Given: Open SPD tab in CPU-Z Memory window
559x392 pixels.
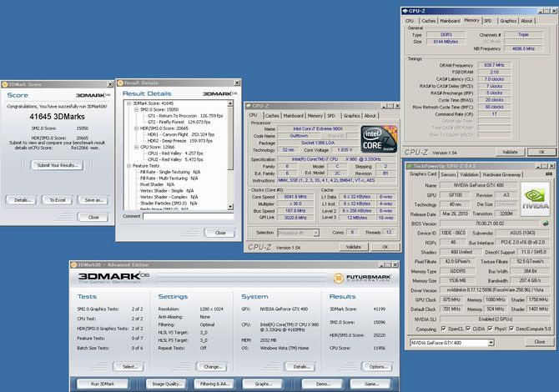Looking at the screenshot, I should coord(488,21).
